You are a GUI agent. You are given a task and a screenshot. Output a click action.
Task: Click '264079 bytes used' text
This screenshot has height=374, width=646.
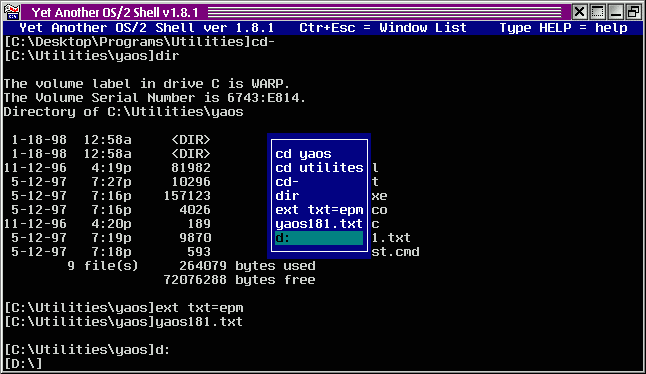coord(247,266)
